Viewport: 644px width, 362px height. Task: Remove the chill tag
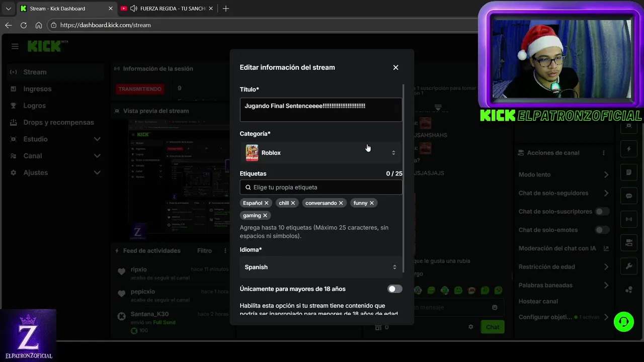tap(293, 203)
